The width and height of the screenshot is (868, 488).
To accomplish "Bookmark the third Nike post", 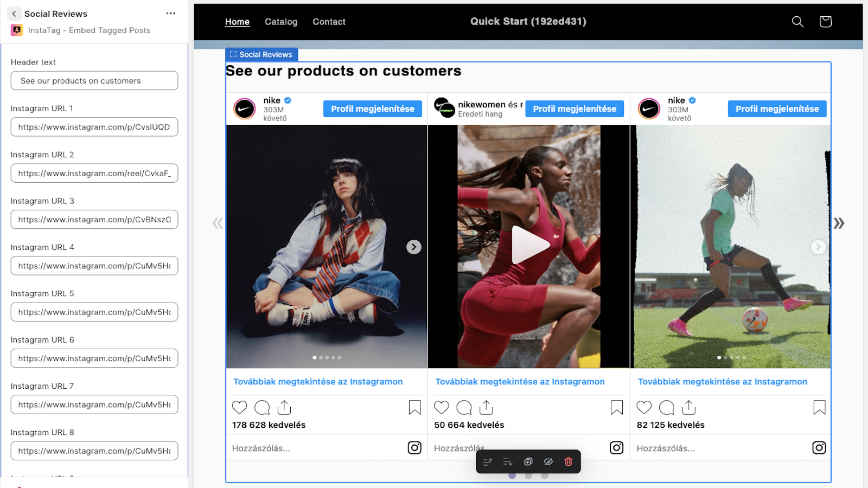I will (x=819, y=407).
